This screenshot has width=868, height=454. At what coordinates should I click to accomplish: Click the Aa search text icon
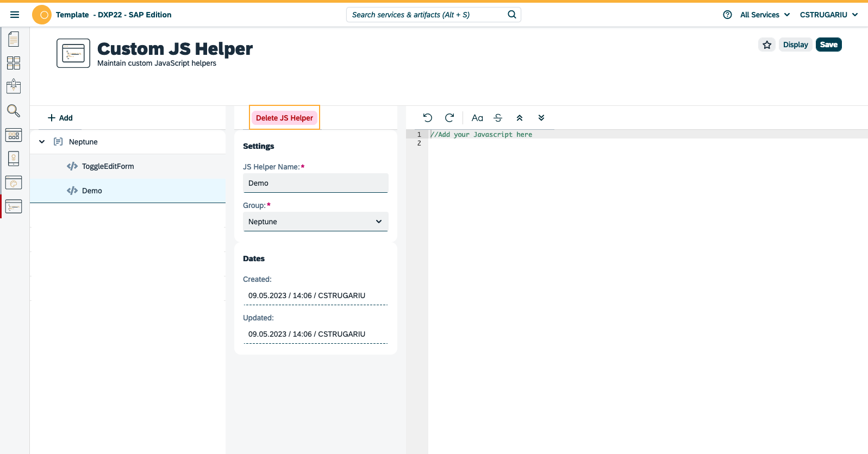(477, 118)
